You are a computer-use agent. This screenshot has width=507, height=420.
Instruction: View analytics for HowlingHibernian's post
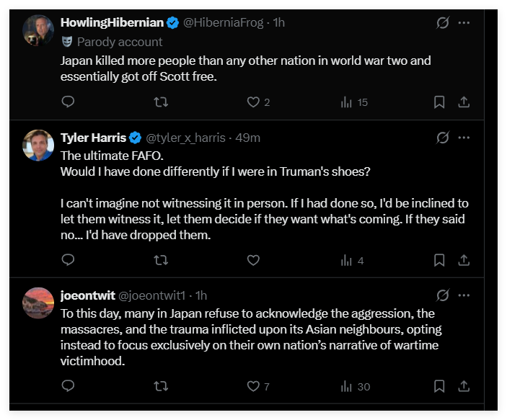[x=346, y=102]
